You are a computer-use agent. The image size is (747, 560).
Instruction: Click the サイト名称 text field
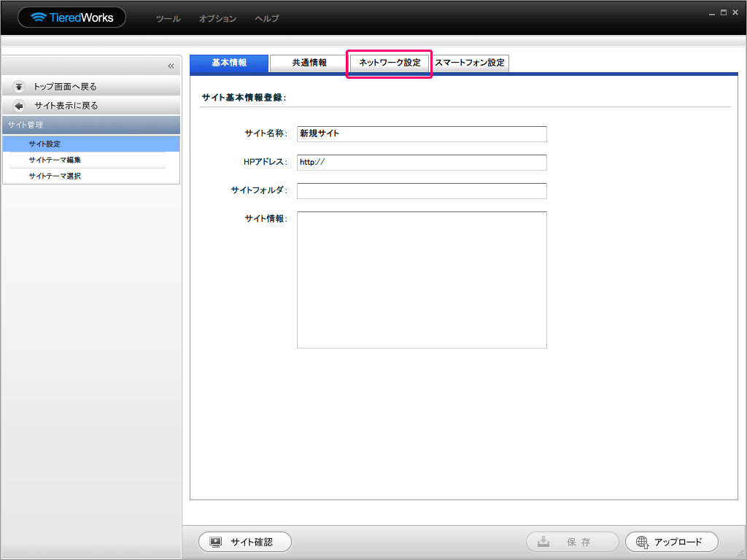[x=422, y=134]
